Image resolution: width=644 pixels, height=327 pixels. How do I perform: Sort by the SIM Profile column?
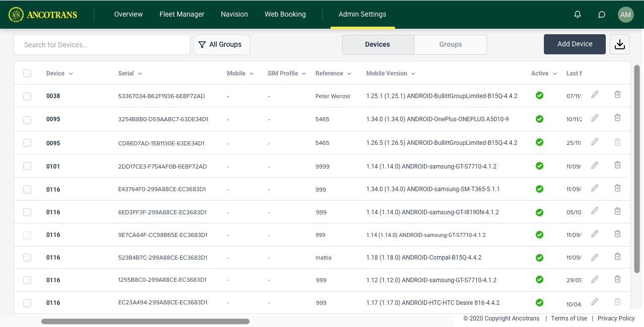pyautogui.click(x=287, y=73)
